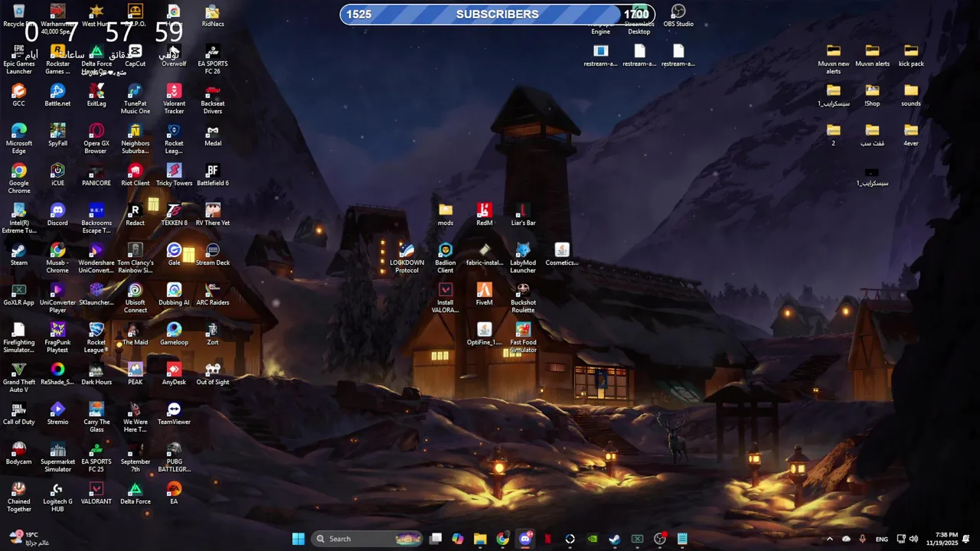Launch FiveM from the desktop
The width and height of the screenshot is (980, 551).
click(484, 294)
